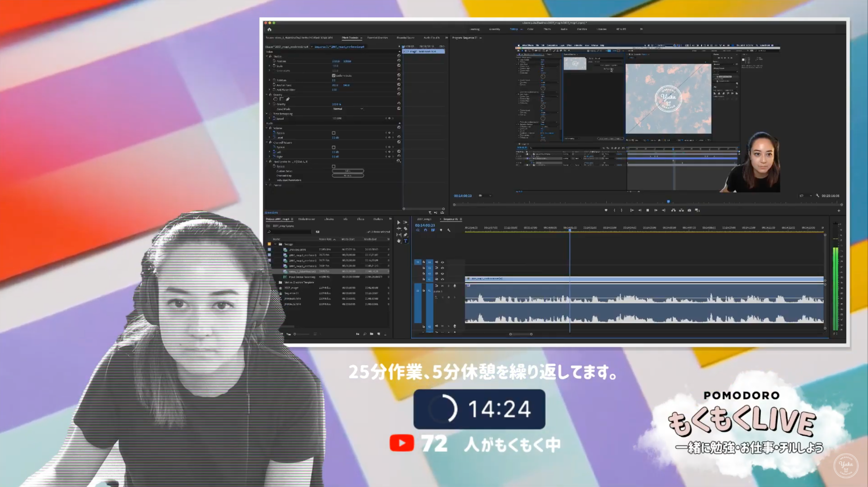
Task: Toggle second video track eye visibility
Action: (442, 268)
